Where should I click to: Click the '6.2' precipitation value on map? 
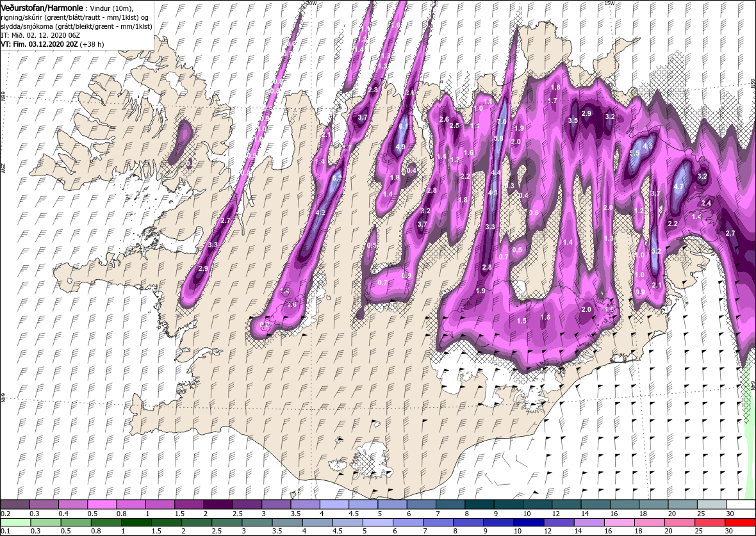pos(337,178)
